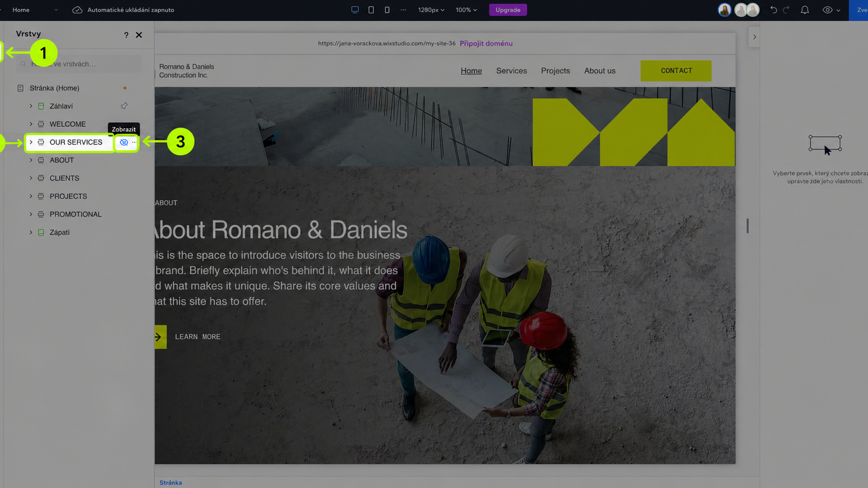The image size is (868, 488).
Task: Select the small ABOUT label above the heading
Action: 166,203
